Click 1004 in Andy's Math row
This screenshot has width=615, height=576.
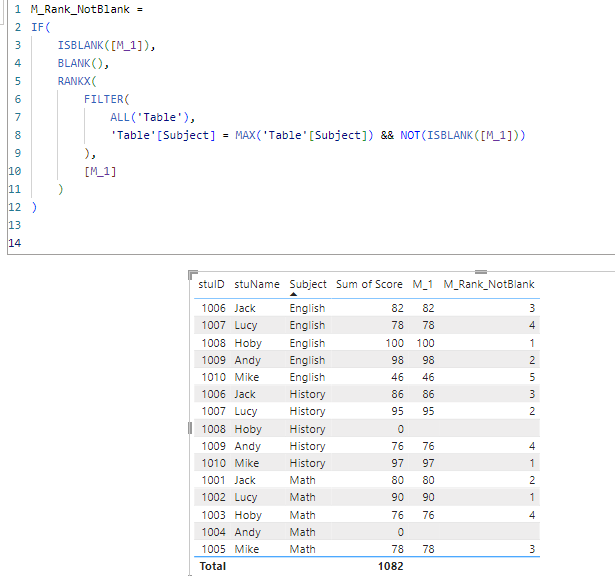point(213,532)
